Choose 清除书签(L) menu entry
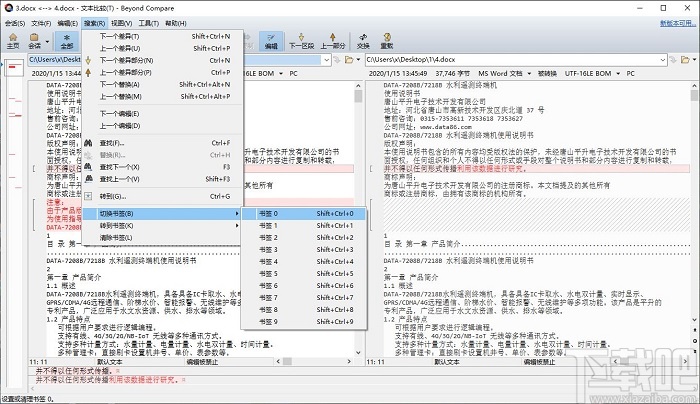700x404 pixels. (x=163, y=238)
